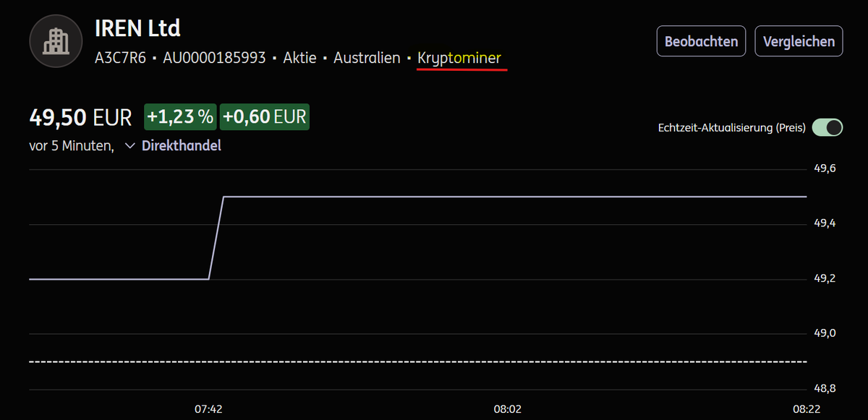The image size is (868, 420).
Task: Toggle the Echtzeit-Aktualisierung switch
Action: coord(827,128)
